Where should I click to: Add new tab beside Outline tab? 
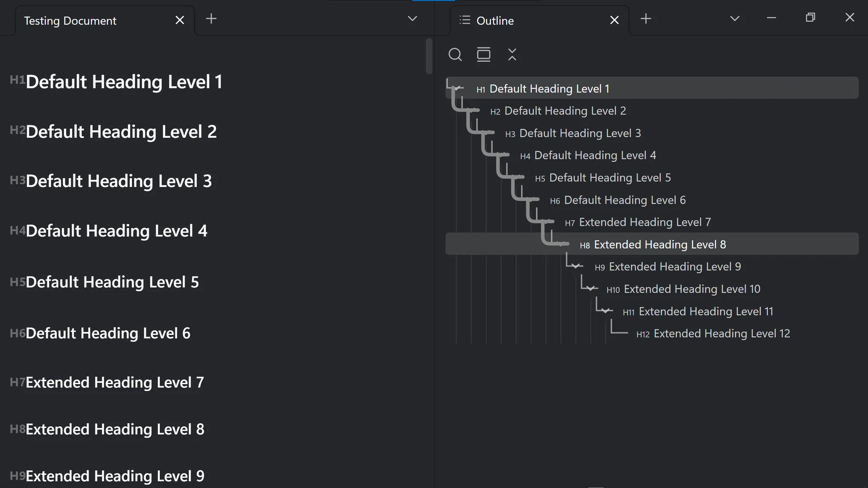[x=646, y=19]
